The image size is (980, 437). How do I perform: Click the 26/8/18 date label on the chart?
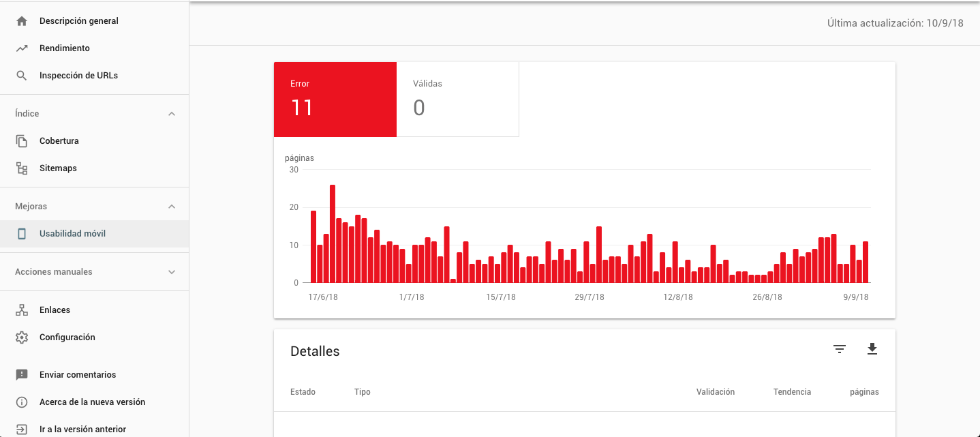[x=767, y=297]
